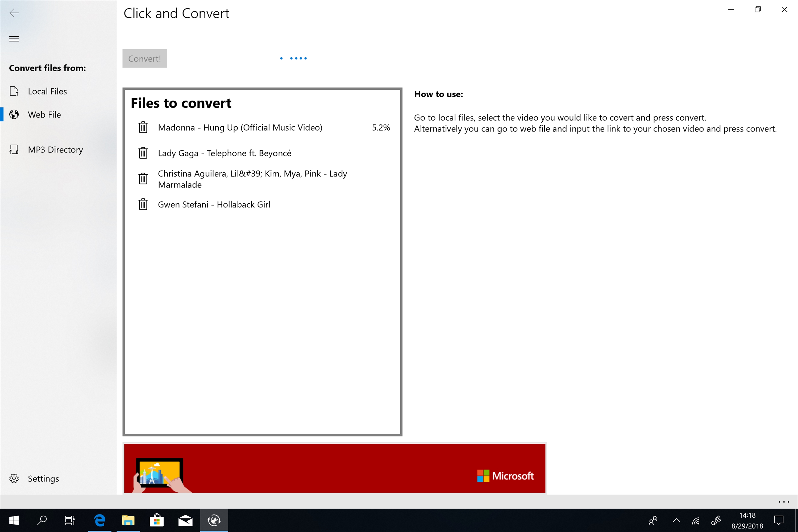The height and width of the screenshot is (532, 798).
Task: Show hidden system tray icons
Action: [x=676, y=520]
